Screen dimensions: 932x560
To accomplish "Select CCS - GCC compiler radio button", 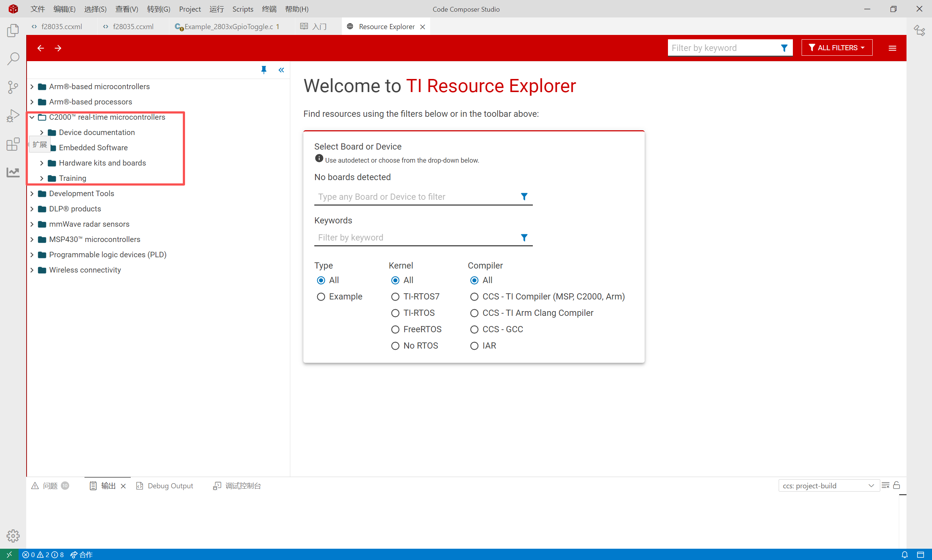I will click(x=474, y=329).
